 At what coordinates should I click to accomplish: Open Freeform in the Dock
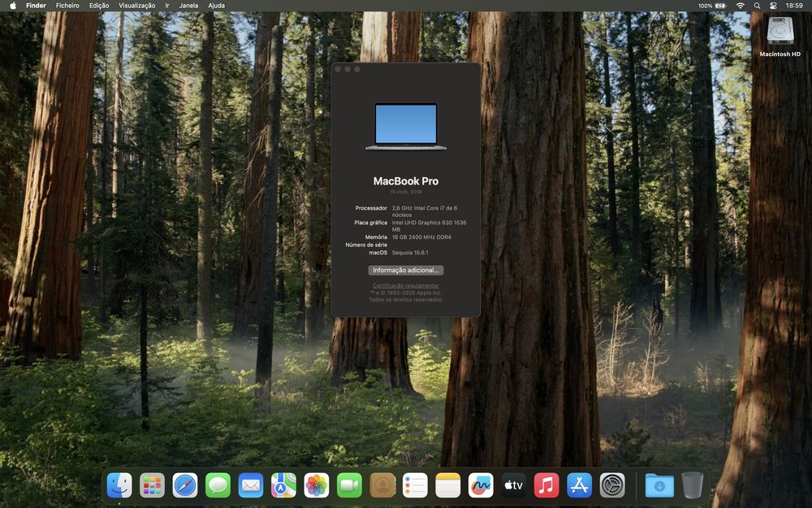[x=481, y=486]
